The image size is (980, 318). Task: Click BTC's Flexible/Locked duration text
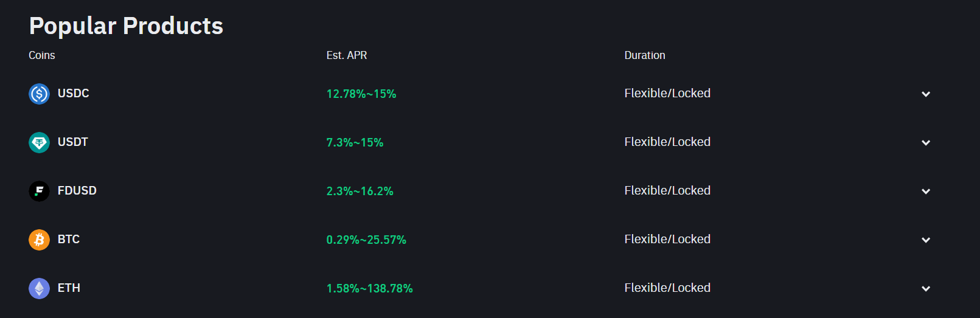[667, 239]
